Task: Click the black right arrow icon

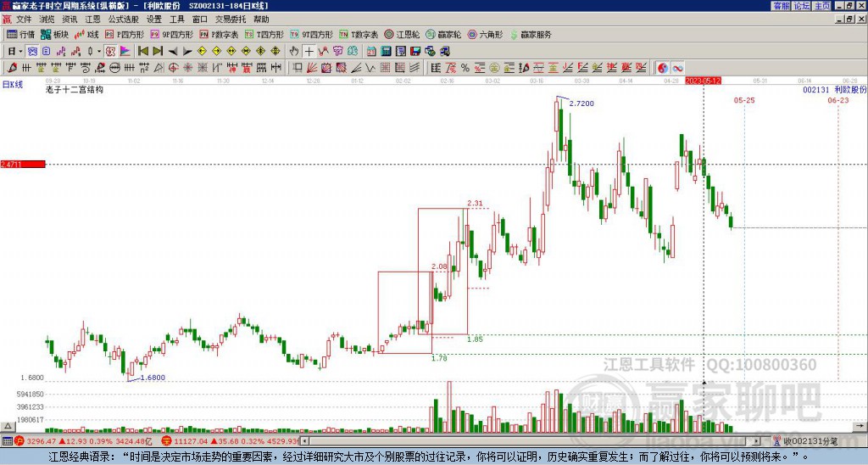Action: pyautogui.click(x=187, y=52)
